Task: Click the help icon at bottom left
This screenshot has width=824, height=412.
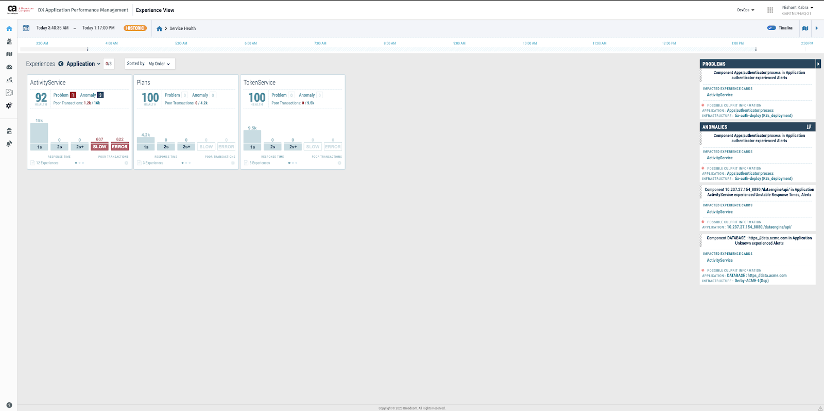Action: point(9,404)
